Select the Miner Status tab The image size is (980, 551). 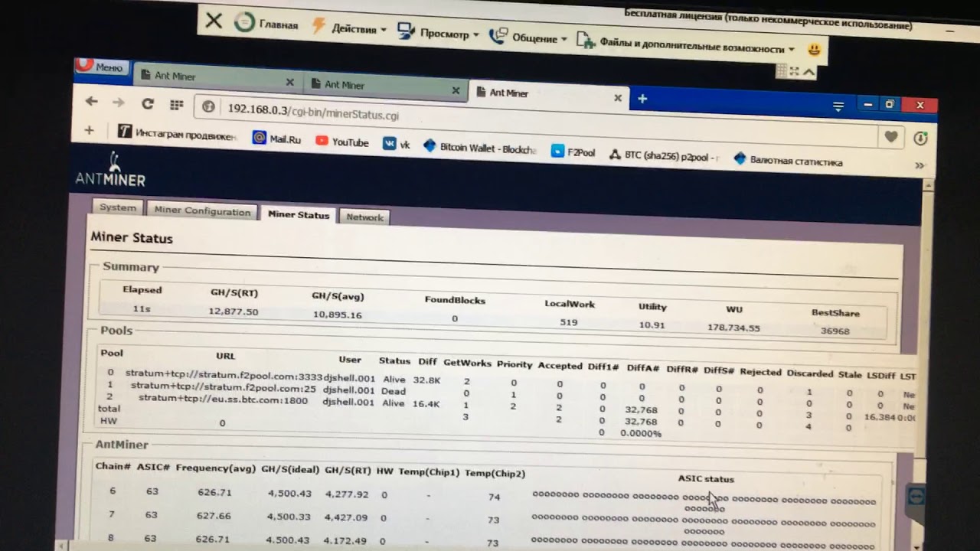tap(299, 214)
